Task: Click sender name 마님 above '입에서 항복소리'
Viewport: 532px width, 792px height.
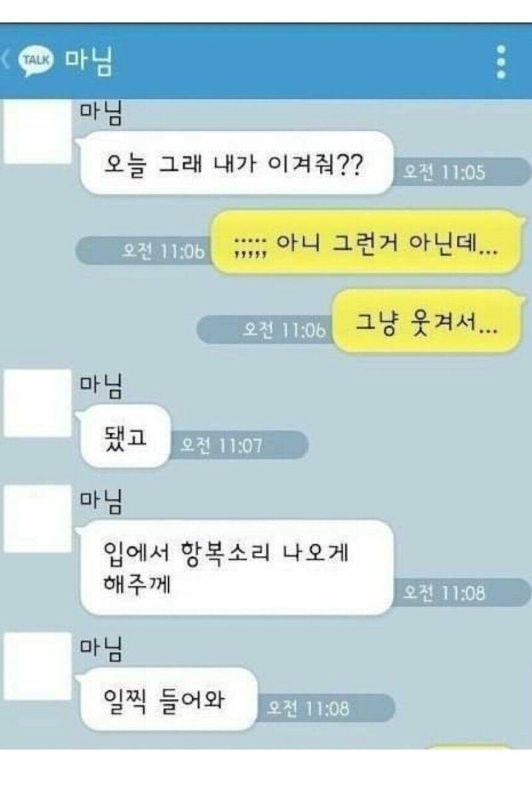Action: click(x=101, y=502)
